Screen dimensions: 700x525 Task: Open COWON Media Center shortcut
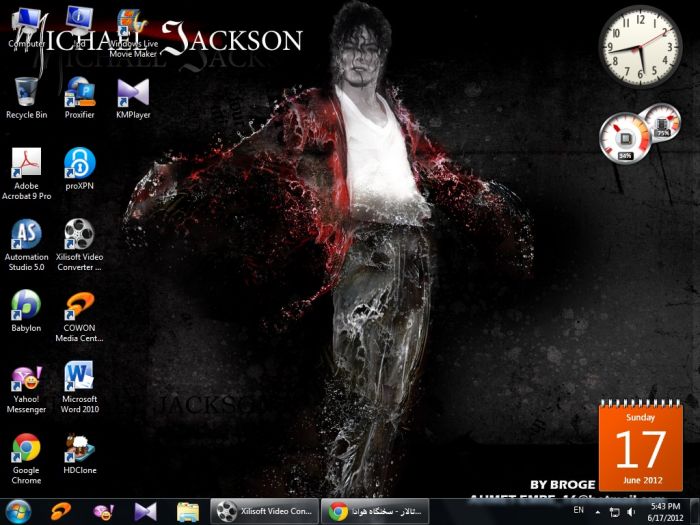coord(79,317)
